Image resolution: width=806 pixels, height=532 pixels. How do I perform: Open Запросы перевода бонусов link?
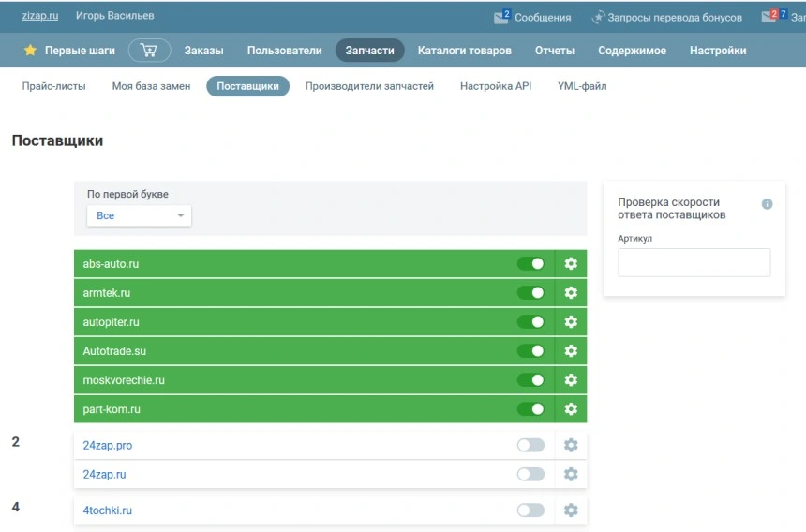[675, 18]
